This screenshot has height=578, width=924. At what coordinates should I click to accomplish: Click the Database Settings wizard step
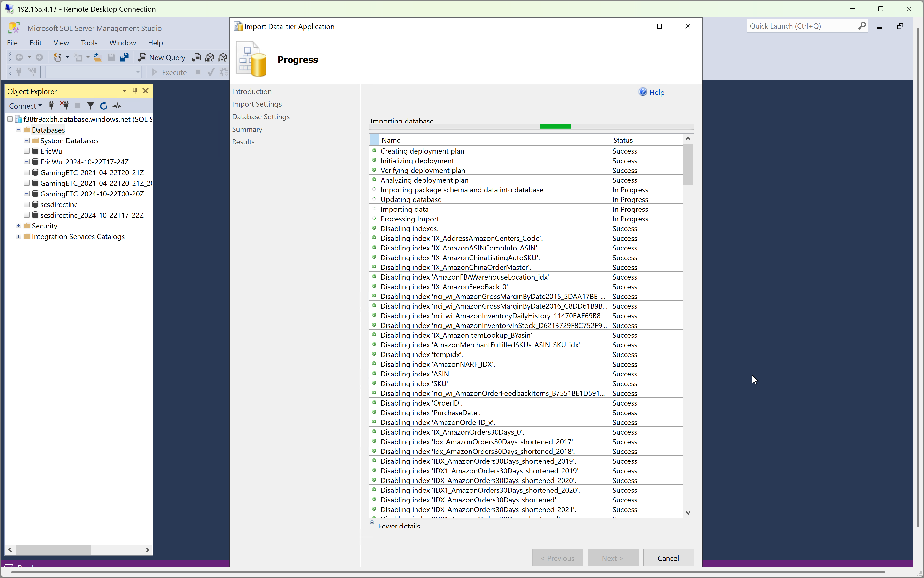pos(261,117)
